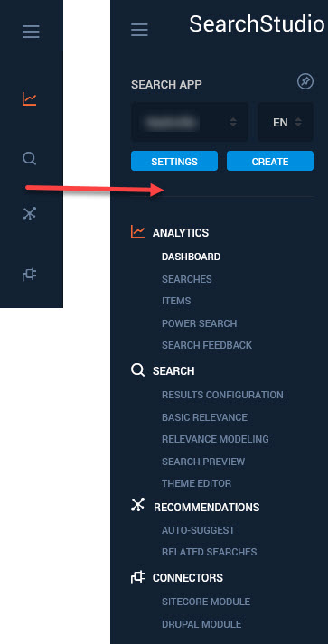Screen dimensions: 328x644
Task: Click the CREATE button
Action: (270, 161)
